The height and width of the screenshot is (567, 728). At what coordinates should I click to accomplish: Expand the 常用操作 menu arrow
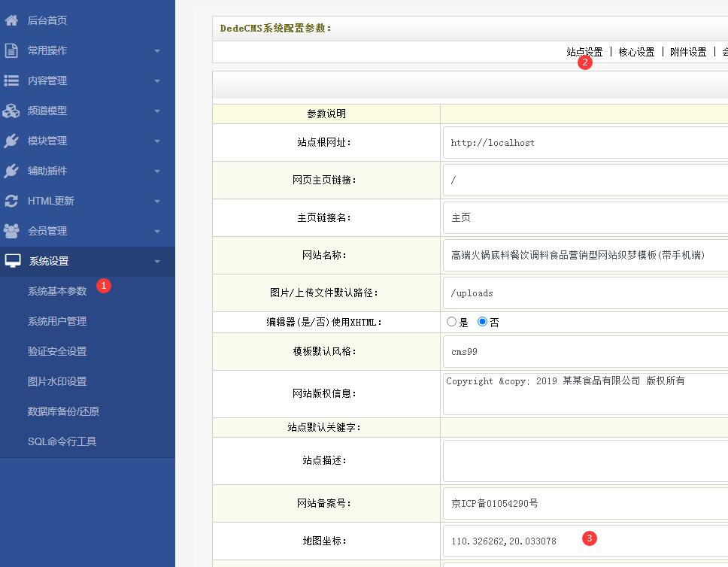pos(157,51)
